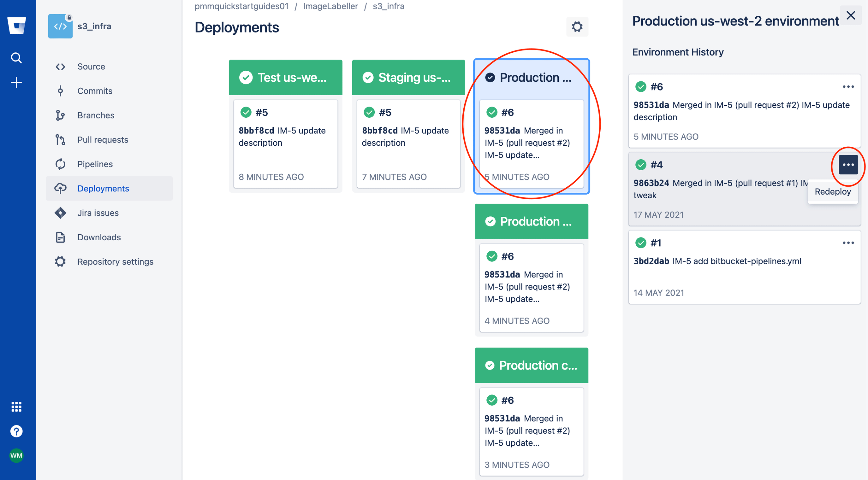Open the Downloads section in sidebar
The image size is (868, 480).
(99, 237)
